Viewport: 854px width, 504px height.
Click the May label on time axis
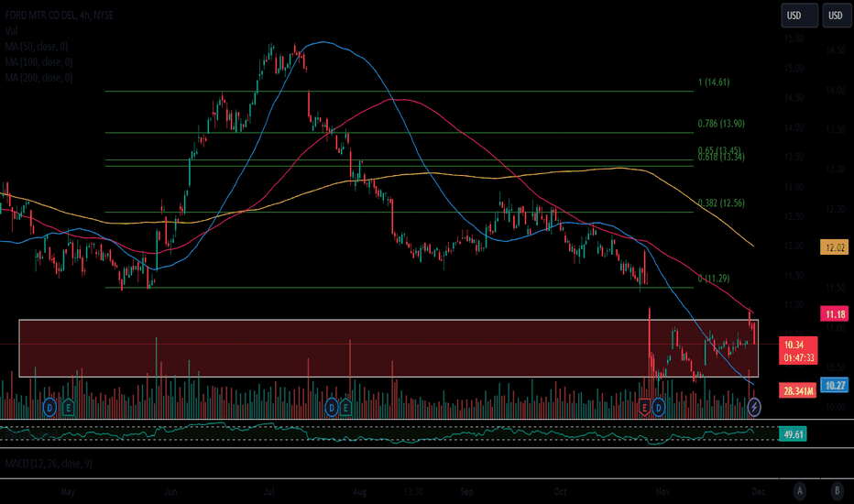(68, 491)
